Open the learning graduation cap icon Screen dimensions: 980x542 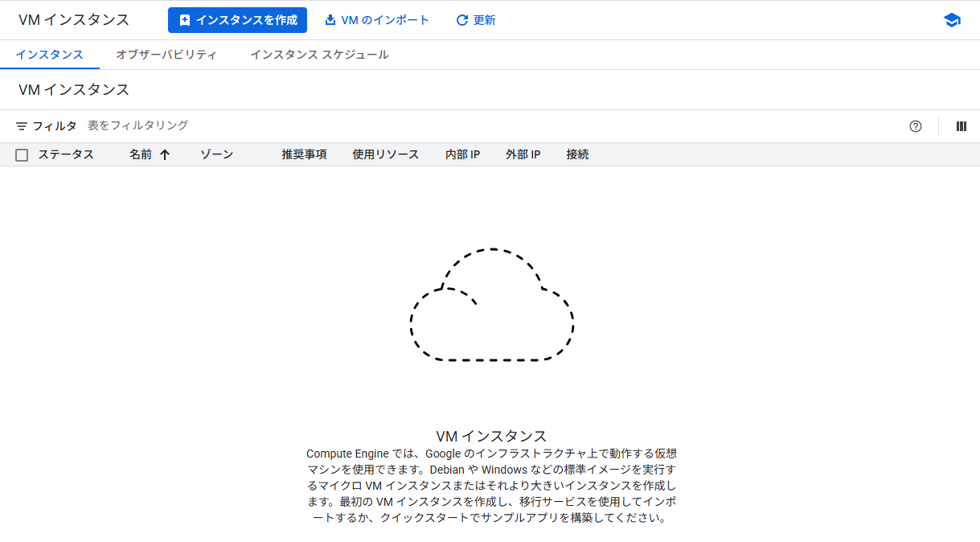[952, 20]
